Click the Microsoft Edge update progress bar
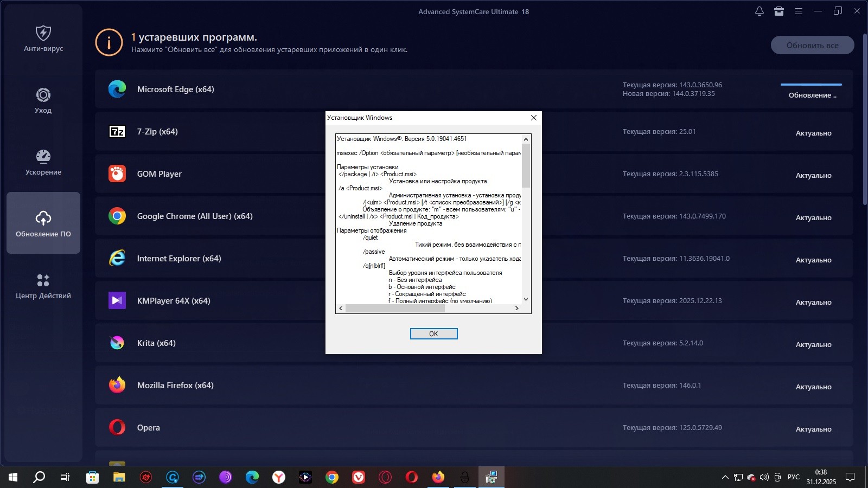Image resolution: width=868 pixels, height=488 pixels. pyautogui.click(x=811, y=85)
